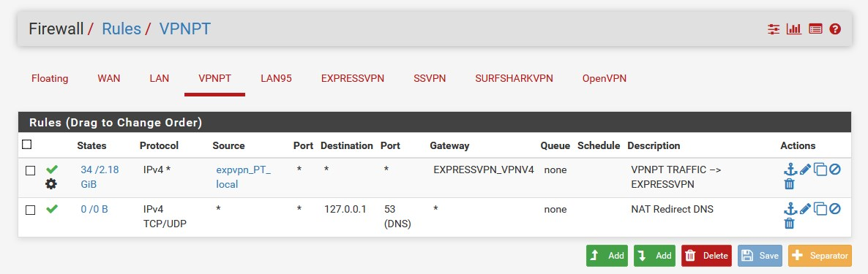Delete the NAT Redirect DNS rule via its trash icon
Image resolution: width=868 pixels, height=274 pixels.
[x=790, y=223]
